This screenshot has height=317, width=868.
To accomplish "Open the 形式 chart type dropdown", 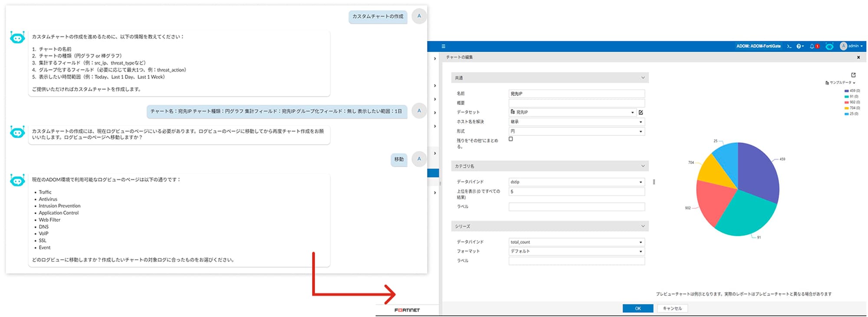I will (x=576, y=131).
